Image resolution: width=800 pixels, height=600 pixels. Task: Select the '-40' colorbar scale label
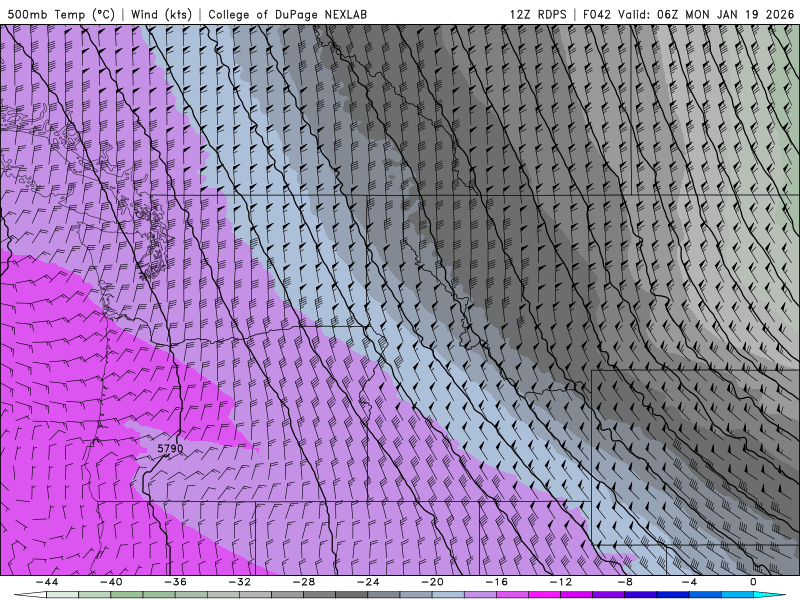pyautogui.click(x=111, y=582)
